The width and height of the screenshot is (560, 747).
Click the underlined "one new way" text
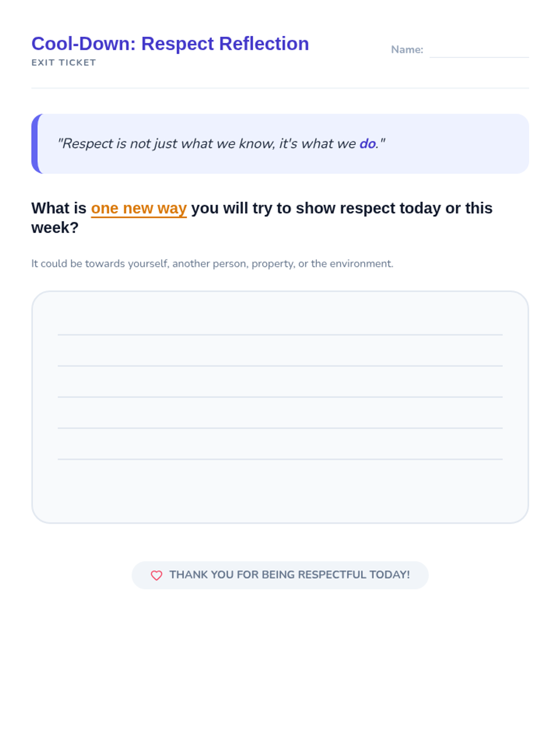(139, 208)
